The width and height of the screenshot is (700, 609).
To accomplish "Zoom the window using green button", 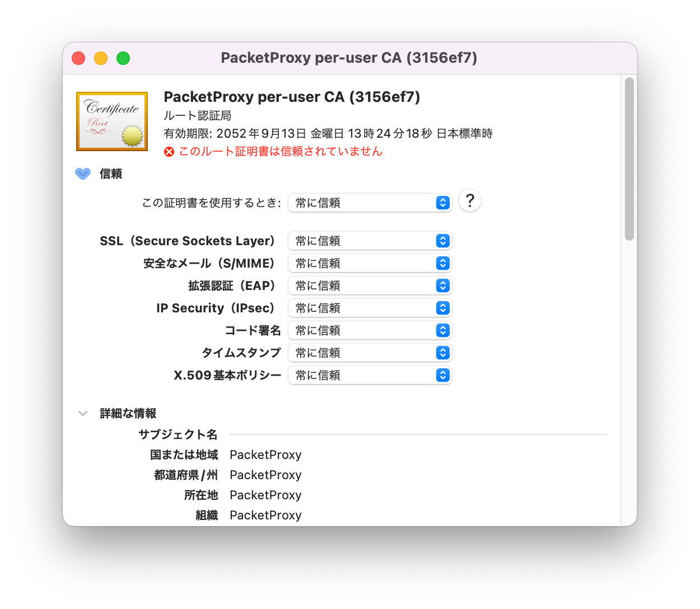I will tap(123, 58).
